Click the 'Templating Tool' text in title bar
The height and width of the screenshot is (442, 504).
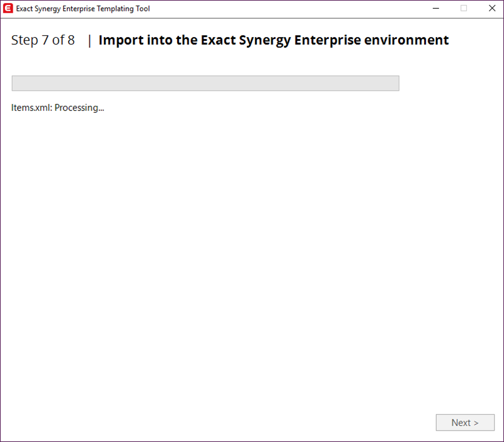(123, 9)
